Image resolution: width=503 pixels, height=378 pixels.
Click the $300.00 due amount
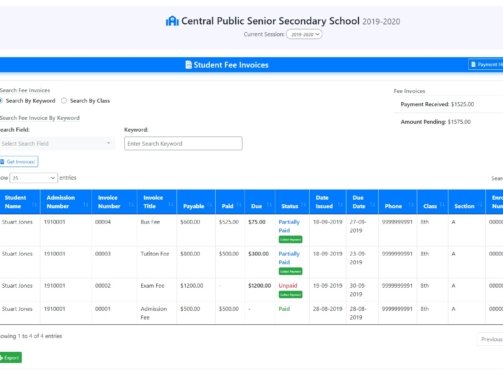point(258,254)
